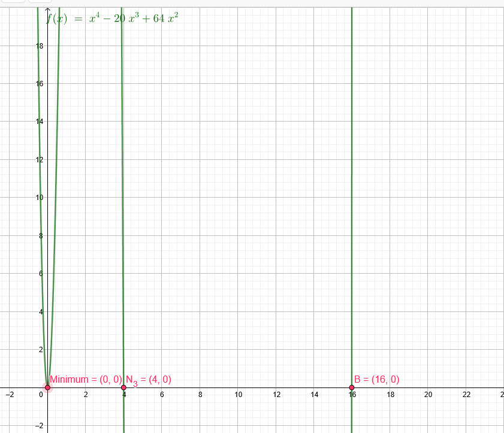Click the x-axis tick label "8"
This screenshot has height=433, width=504.
200,395
